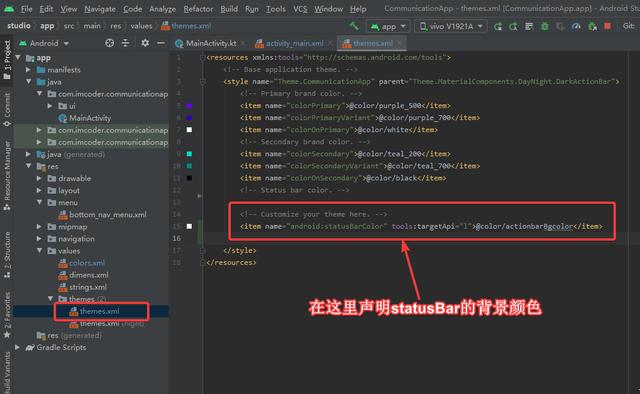Click the black colorOnSecondary gutter swatch
Screen dimensions: 640x394
(x=189, y=178)
